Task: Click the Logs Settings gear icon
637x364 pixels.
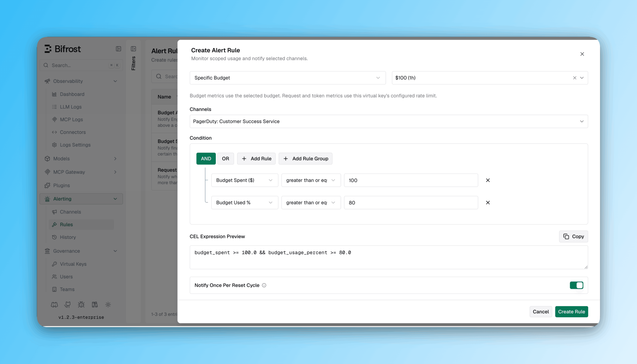Action: coord(54,145)
